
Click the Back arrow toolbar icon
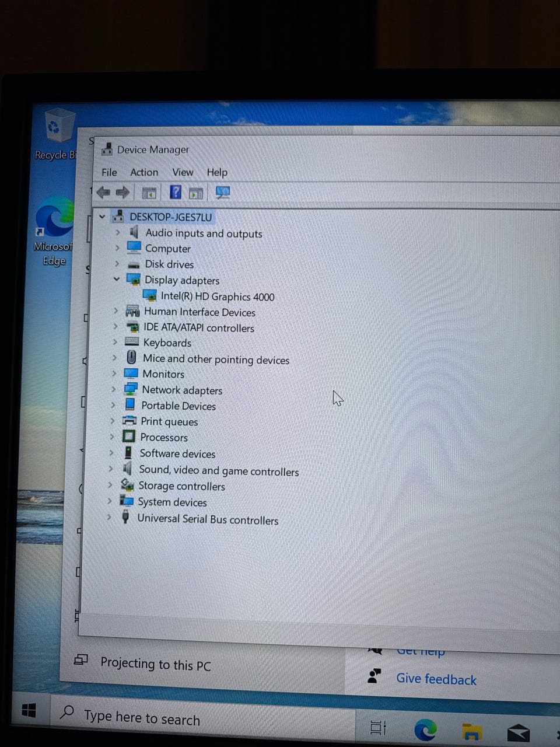[x=103, y=192]
